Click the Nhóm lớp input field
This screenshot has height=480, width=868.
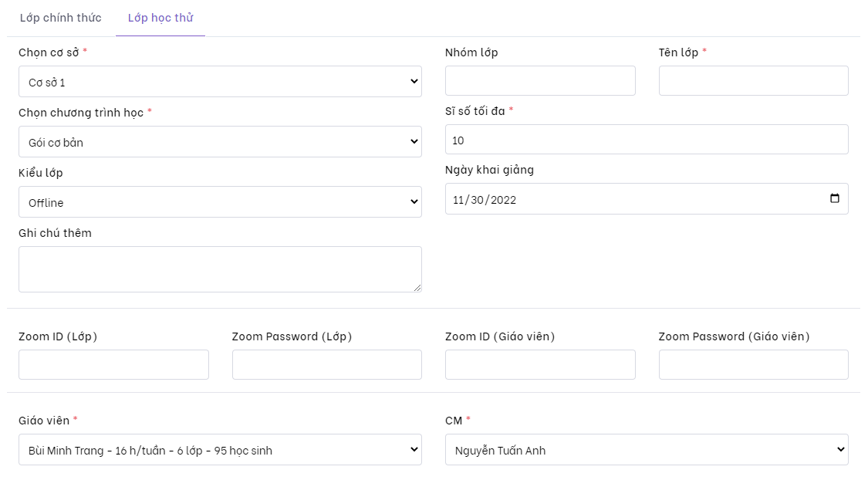(x=540, y=80)
